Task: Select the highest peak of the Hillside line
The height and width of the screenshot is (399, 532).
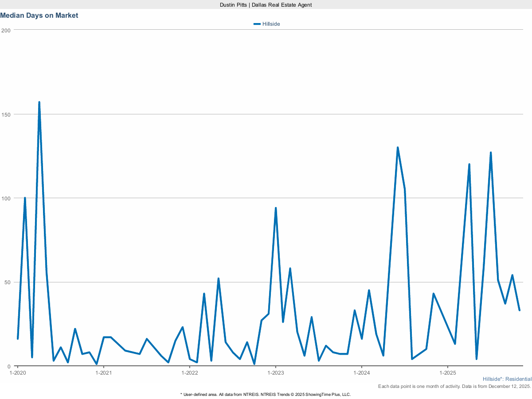Action: click(39, 102)
